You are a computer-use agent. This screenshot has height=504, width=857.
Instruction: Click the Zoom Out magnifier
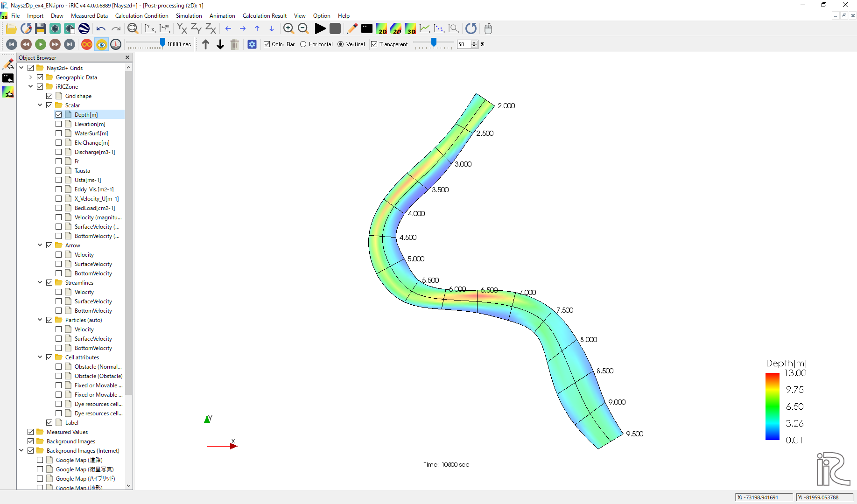303,29
